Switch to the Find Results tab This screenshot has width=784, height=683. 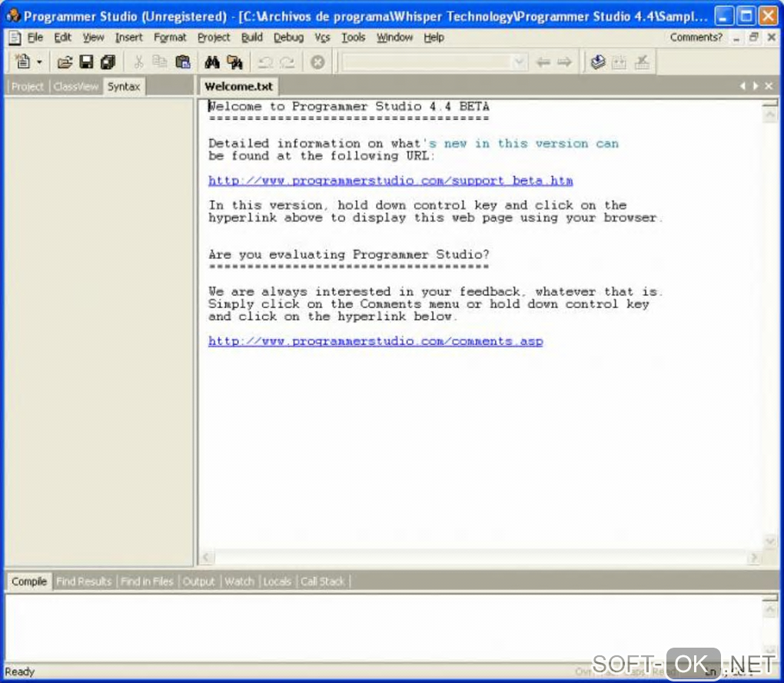pos(84,582)
